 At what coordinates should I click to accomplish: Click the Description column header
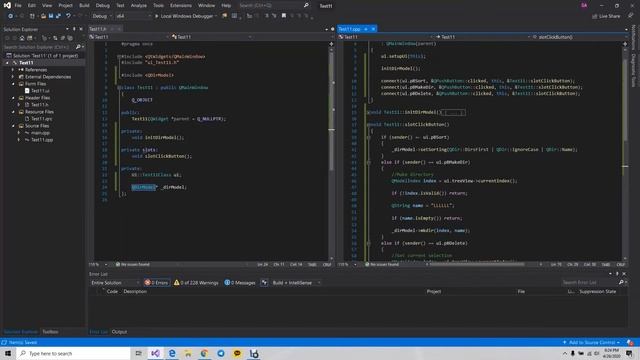(x=135, y=291)
